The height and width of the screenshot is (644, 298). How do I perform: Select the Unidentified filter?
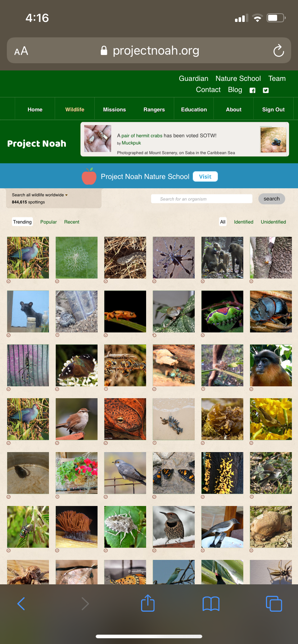pos(273,222)
